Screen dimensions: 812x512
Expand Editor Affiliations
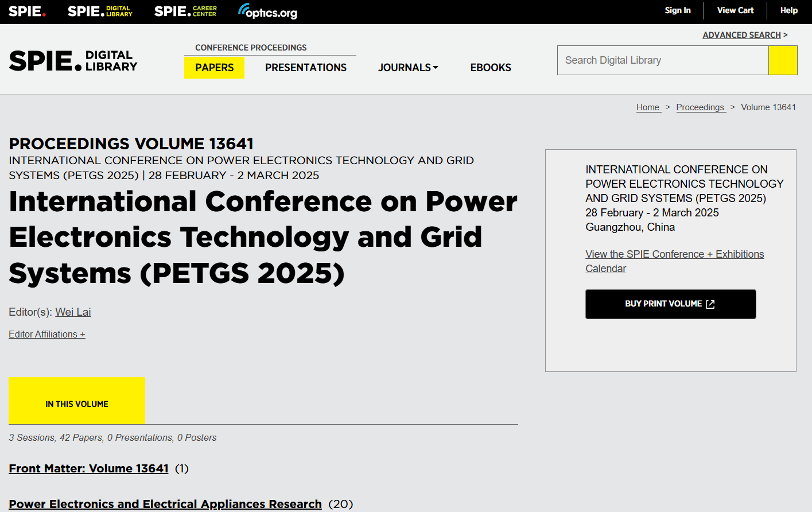(x=47, y=334)
